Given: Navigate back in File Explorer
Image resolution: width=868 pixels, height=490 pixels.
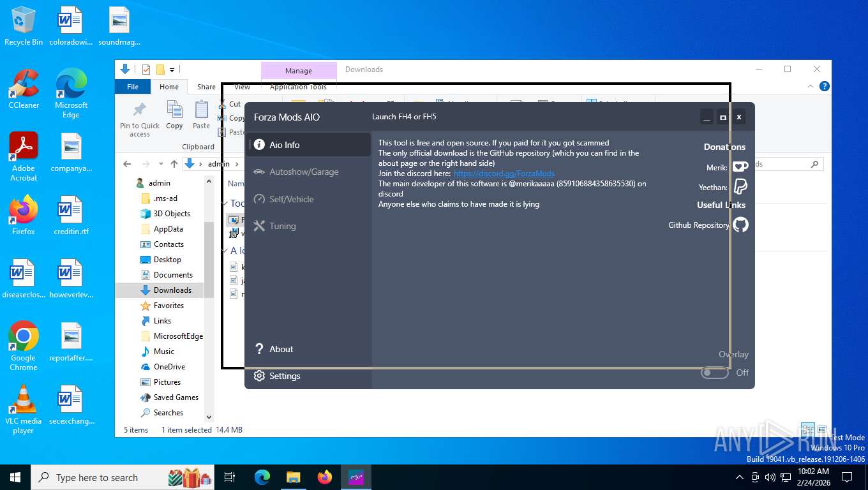Looking at the screenshot, I should (127, 164).
